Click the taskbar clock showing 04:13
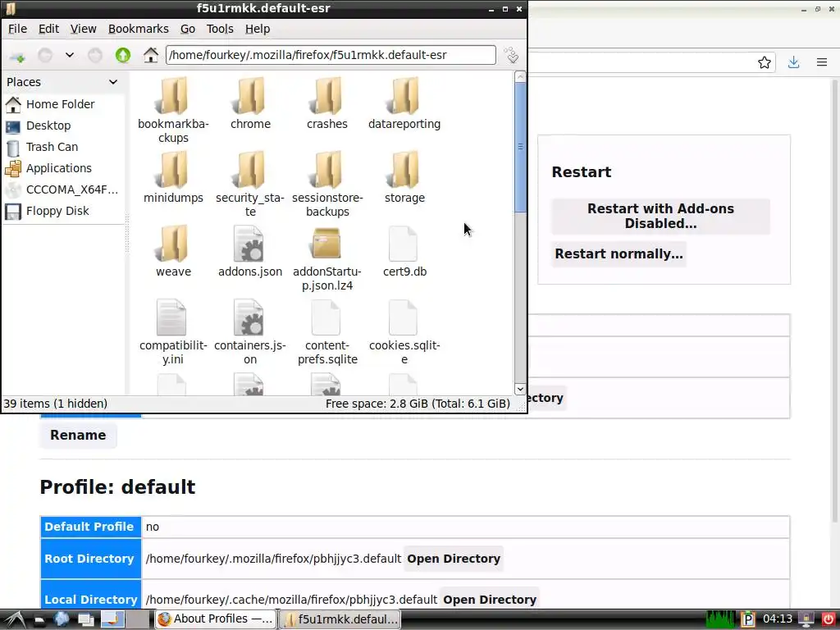The image size is (840, 630). click(777, 619)
